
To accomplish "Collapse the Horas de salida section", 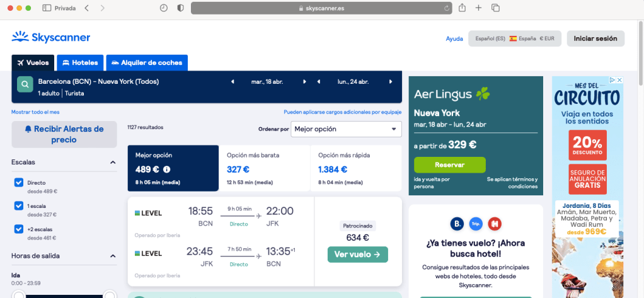I will point(113,256).
